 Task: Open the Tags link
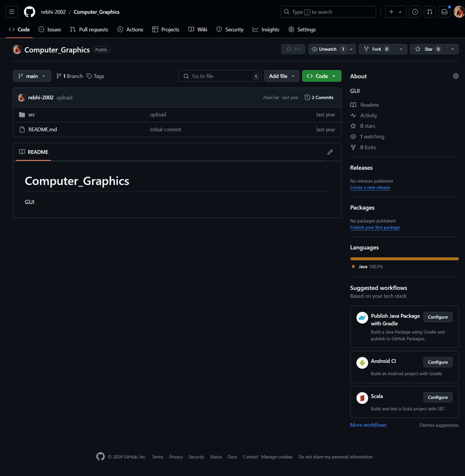click(x=95, y=76)
